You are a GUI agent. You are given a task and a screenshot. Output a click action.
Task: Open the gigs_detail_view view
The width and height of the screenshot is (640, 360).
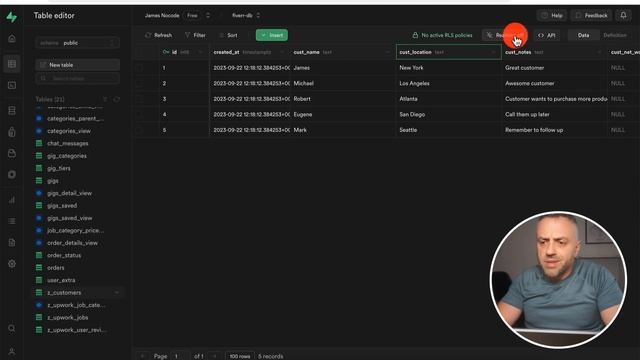pos(69,193)
